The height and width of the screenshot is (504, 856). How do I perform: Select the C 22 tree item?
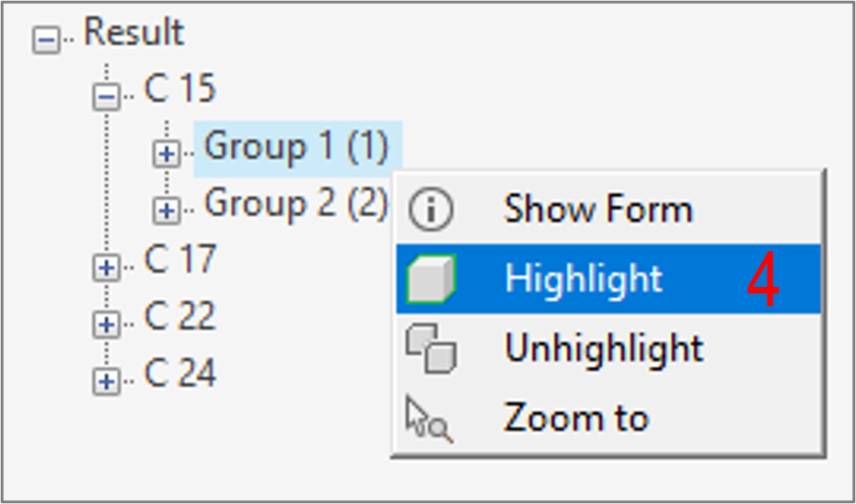179,315
